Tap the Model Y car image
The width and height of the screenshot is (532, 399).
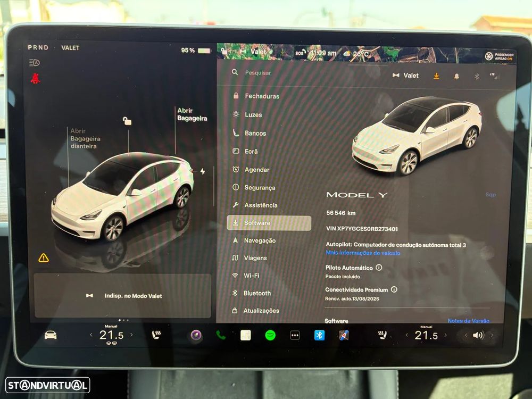[x=417, y=135]
